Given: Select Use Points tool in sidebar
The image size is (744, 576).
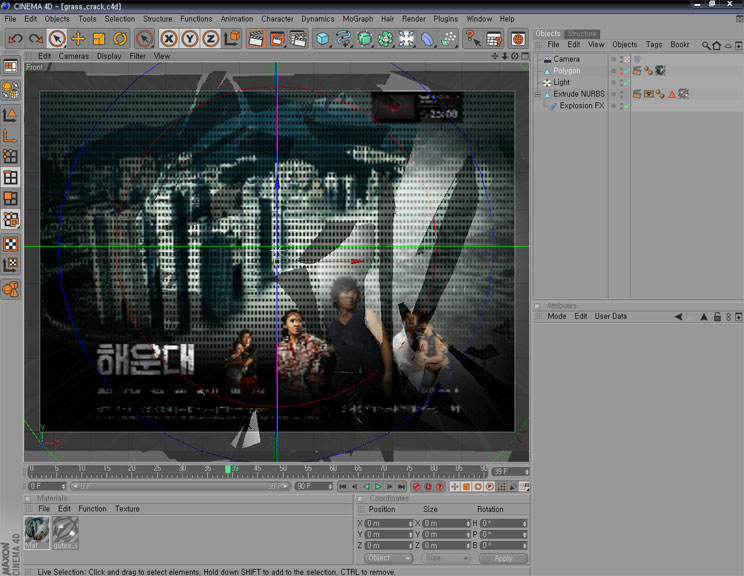Looking at the screenshot, I should pos(10,156).
